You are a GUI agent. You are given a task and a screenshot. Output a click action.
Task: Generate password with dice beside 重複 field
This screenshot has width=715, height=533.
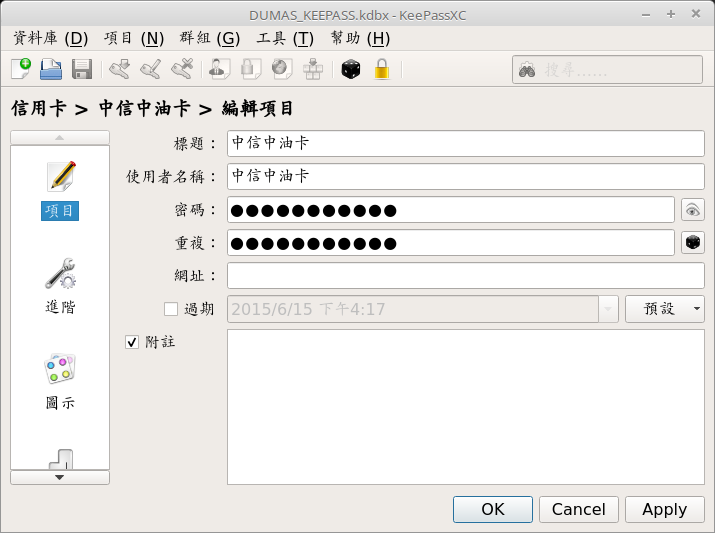click(693, 243)
